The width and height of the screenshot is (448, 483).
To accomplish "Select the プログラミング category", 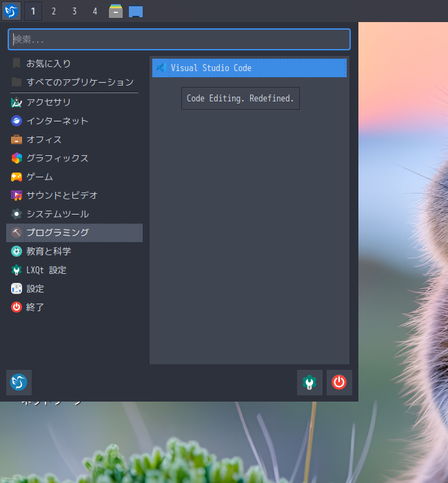I will (74, 233).
